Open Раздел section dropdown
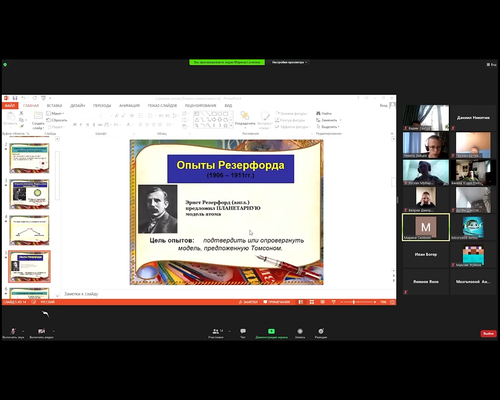Viewport: 500px width, 400px height. coord(55,127)
